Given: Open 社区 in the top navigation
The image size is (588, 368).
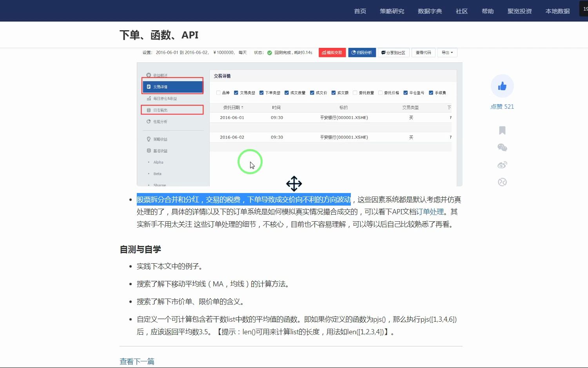Looking at the screenshot, I should click(461, 11).
